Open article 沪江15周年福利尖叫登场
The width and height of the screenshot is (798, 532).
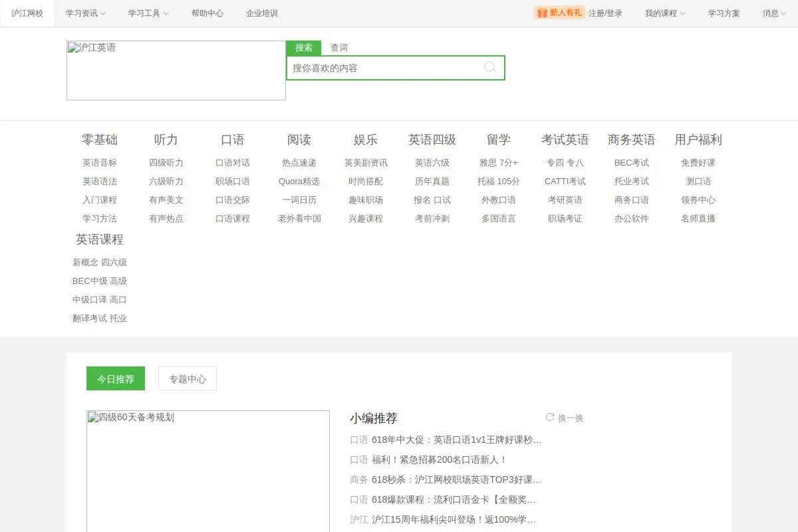tap(454, 519)
